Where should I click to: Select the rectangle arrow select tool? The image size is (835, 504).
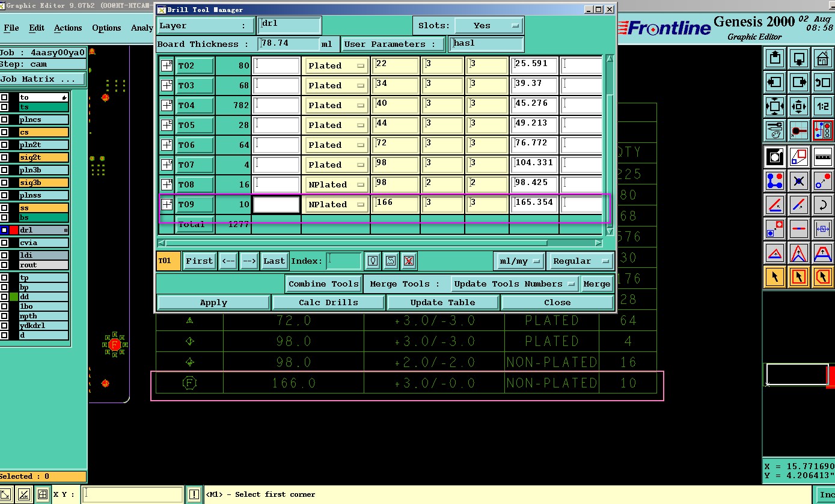pos(799,276)
